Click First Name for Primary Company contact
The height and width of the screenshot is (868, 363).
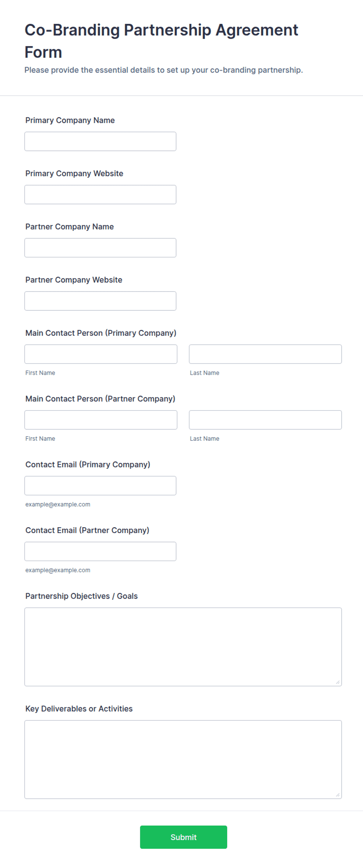[x=101, y=354]
